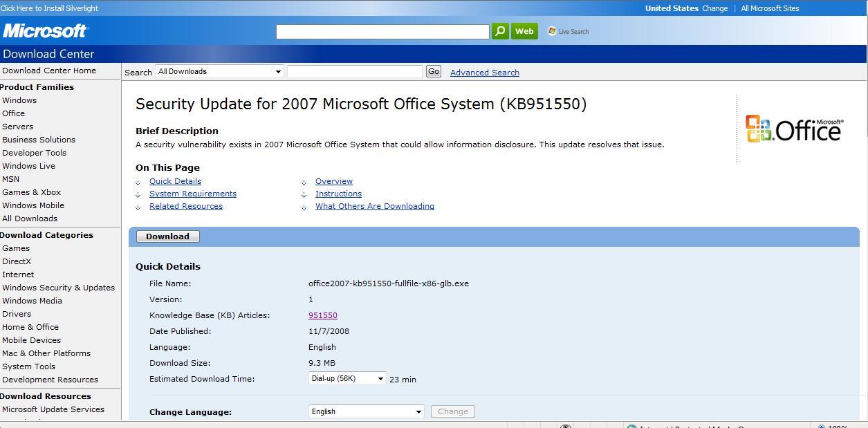Open Mac & Other Platforms category

click(46, 353)
